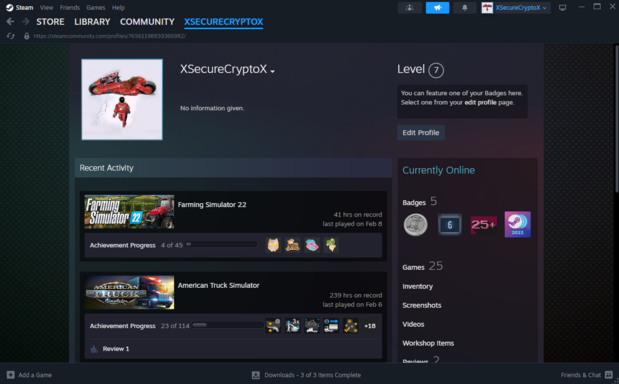Open the Inventory link
The image size is (619, 384).
pyautogui.click(x=417, y=287)
